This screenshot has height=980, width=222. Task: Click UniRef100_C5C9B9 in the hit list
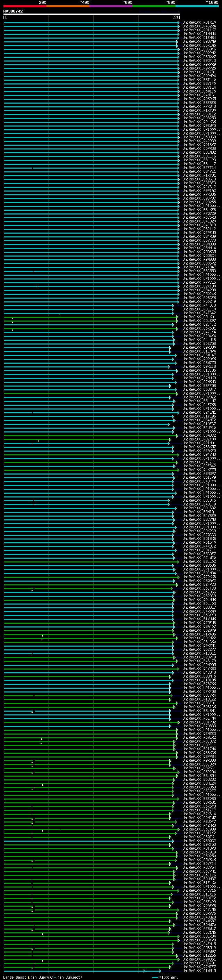[199, 829]
